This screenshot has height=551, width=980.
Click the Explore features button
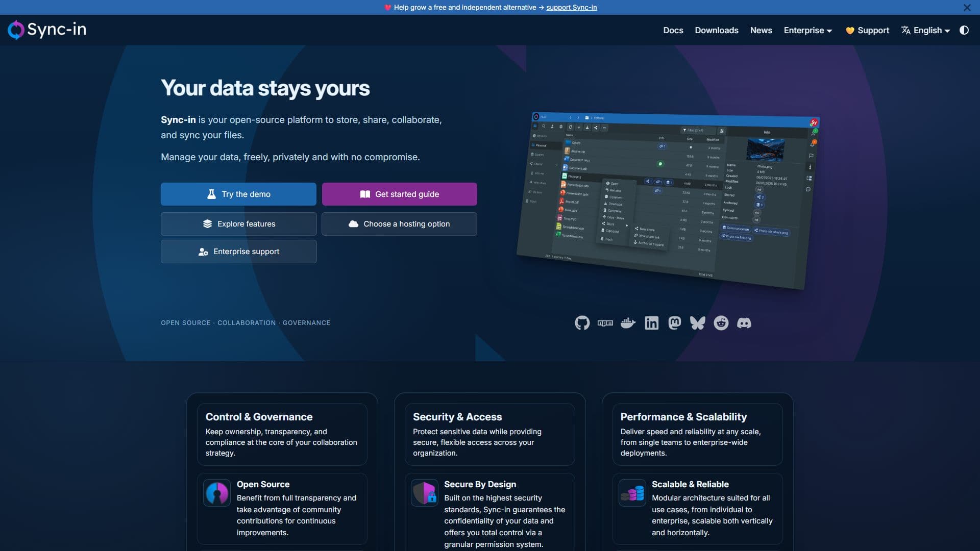(238, 224)
